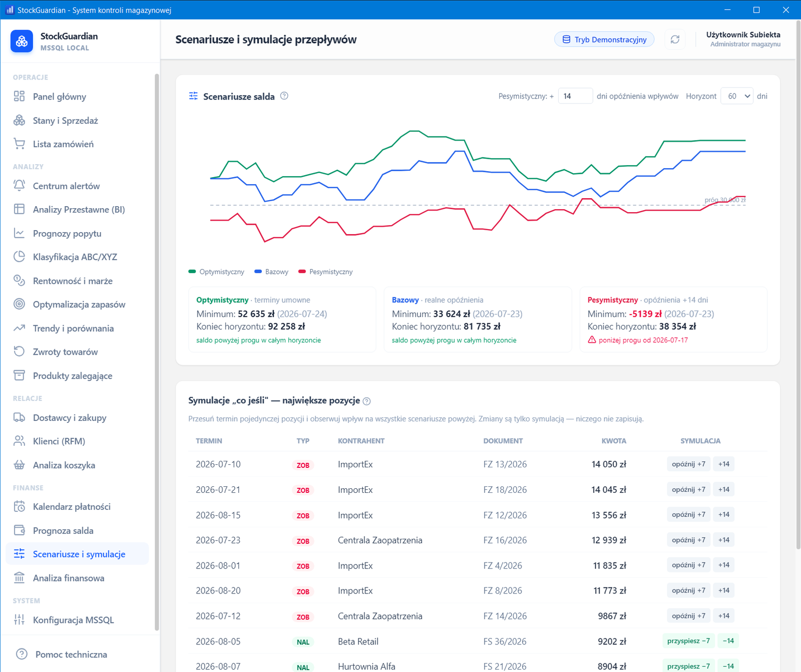Image resolution: width=801 pixels, height=672 pixels.
Task: Toggle Pesymistyczny series in chart legend
Action: pos(325,272)
